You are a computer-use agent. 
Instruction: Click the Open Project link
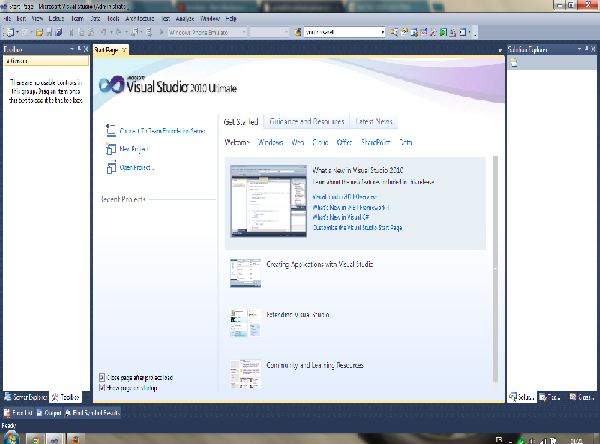(137, 167)
